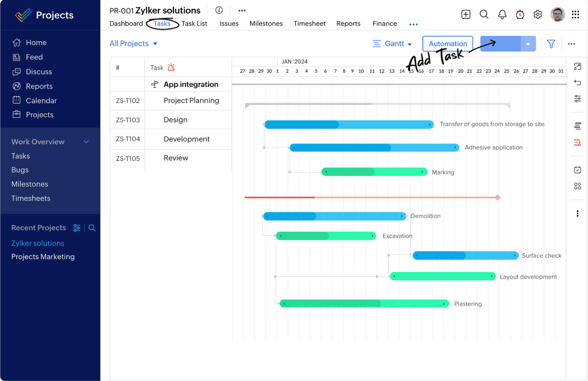Click the Demolition task bar in Gantt
Screen dimensions: 588x381
coord(334,216)
